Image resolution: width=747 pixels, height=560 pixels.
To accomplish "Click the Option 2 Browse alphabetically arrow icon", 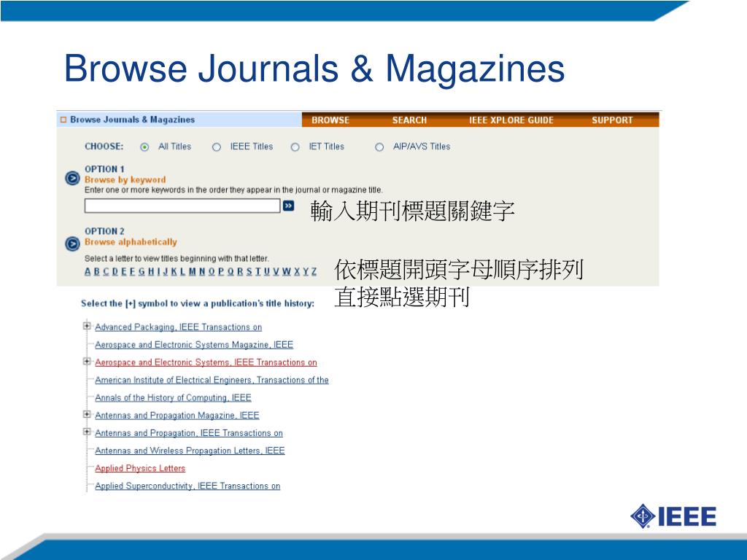I will 72,244.
